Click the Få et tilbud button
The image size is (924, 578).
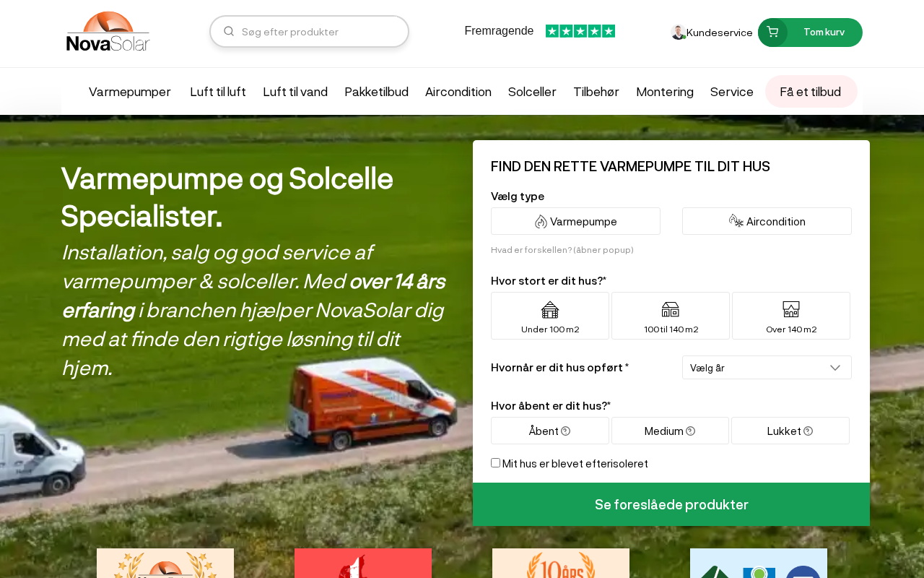tap(811, 92)
